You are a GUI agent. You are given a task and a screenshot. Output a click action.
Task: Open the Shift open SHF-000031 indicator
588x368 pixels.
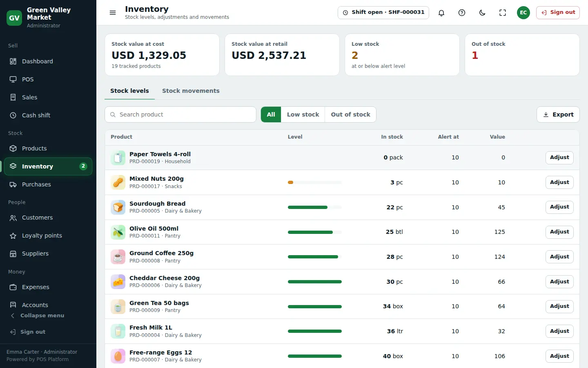(x=383, y=12)
